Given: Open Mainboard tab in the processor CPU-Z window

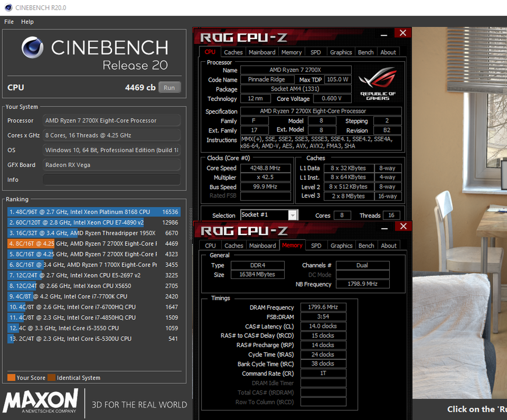Looking at the screenshot, I should (x=262, y=52).
